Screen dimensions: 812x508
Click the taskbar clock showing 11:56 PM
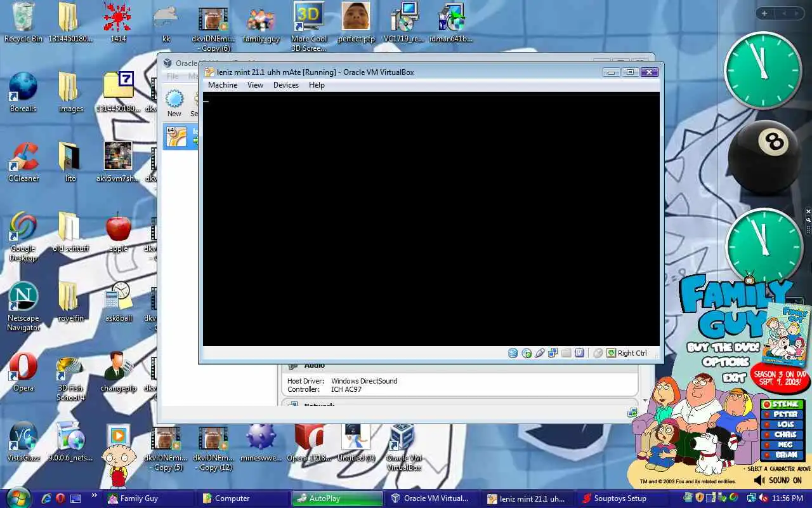788,498
